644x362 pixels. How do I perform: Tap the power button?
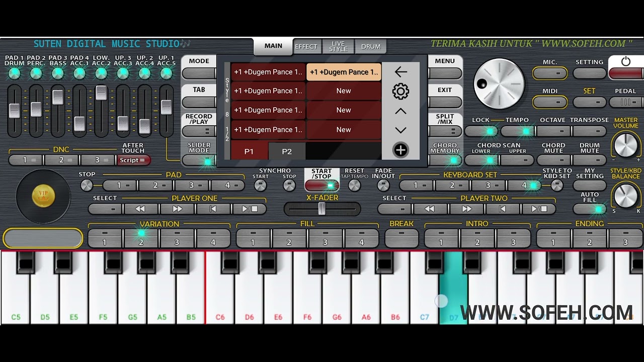[626, 67]
